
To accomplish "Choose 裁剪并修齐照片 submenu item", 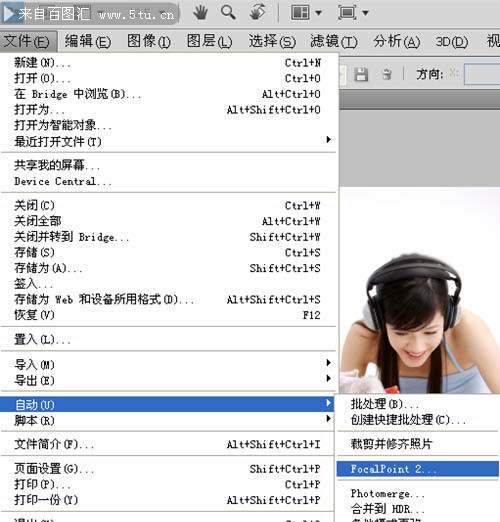I will click(418, 444).
